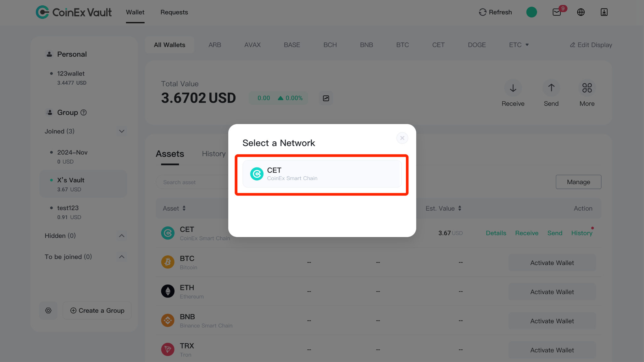
Task: Open the total value chart icon
Action: [326, 98]
